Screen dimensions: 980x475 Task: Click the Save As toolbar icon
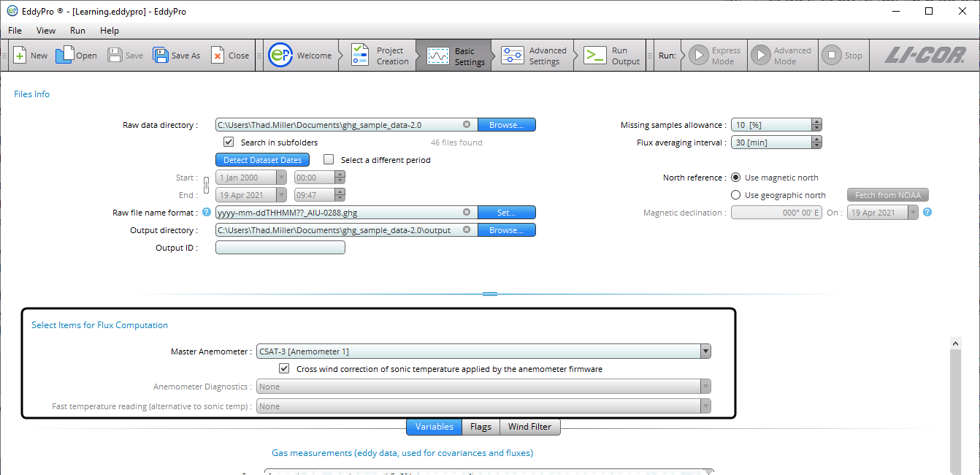[x=176, y=56]
